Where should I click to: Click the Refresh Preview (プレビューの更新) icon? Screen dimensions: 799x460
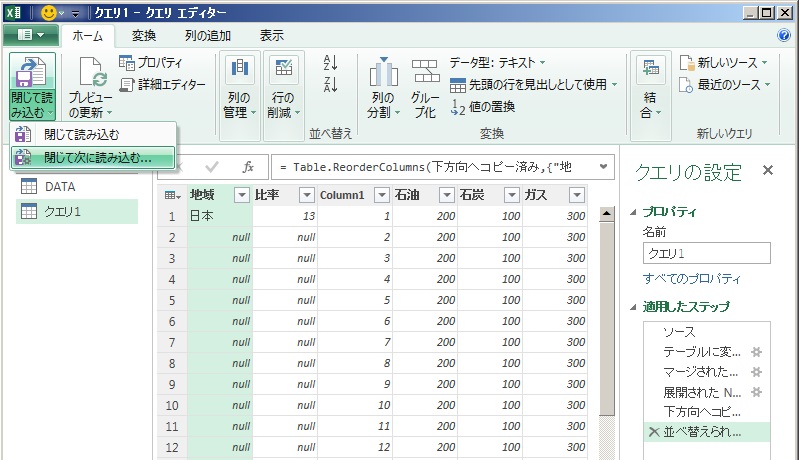(93, 72)
